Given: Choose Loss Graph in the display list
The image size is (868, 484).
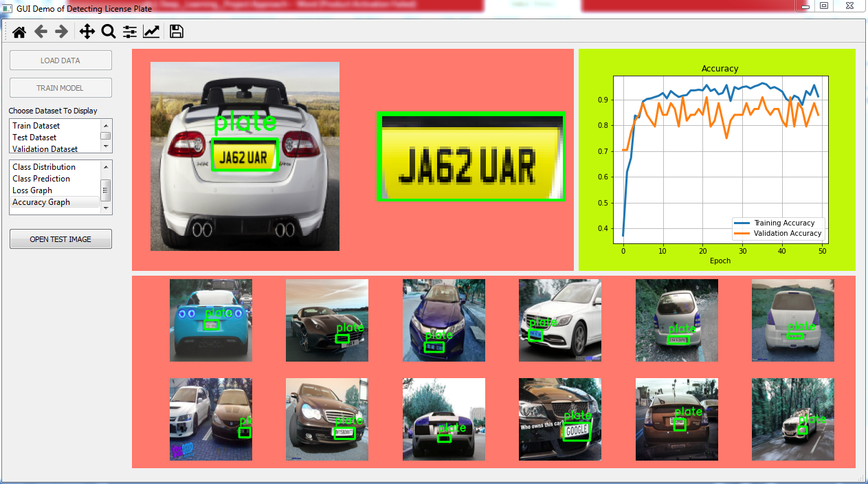Looking at the screenshot, I should point(32,190).
